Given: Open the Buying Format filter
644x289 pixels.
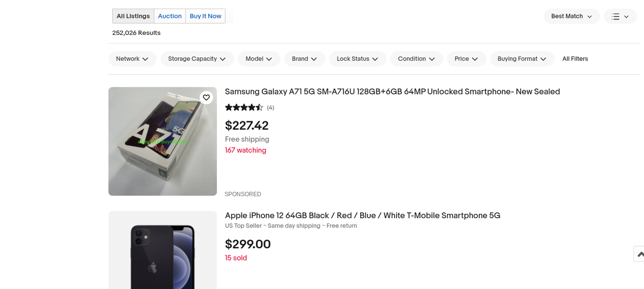Looking at the screenshot, I should tap(522, 59).
